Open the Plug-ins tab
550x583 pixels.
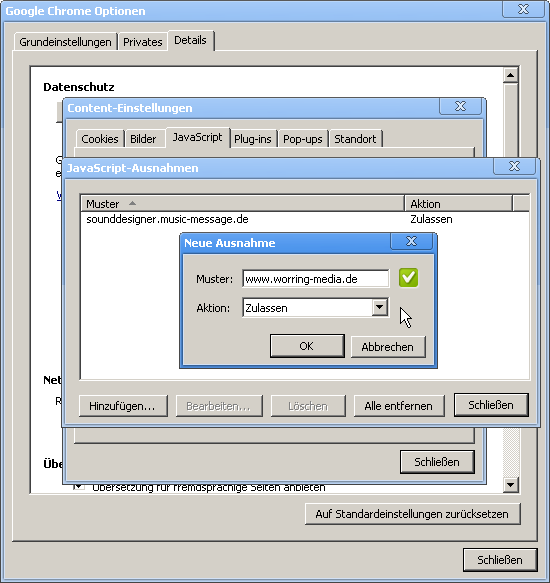point(253,139)
